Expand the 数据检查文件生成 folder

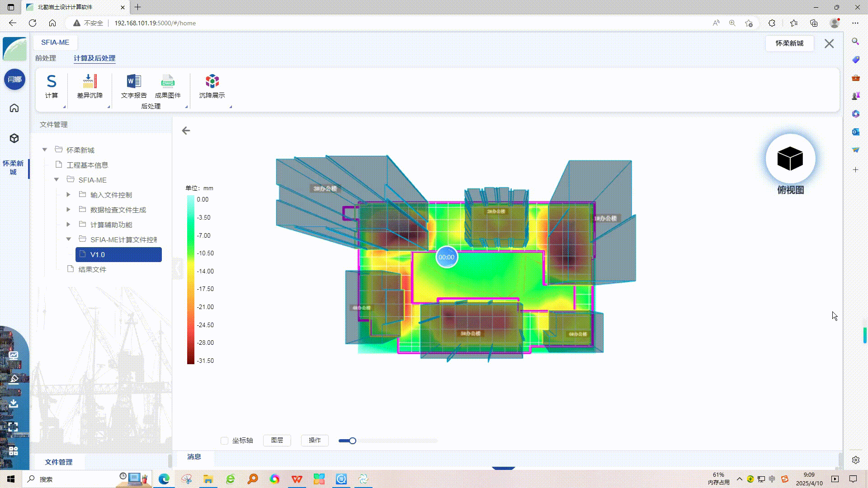(68, 210)
